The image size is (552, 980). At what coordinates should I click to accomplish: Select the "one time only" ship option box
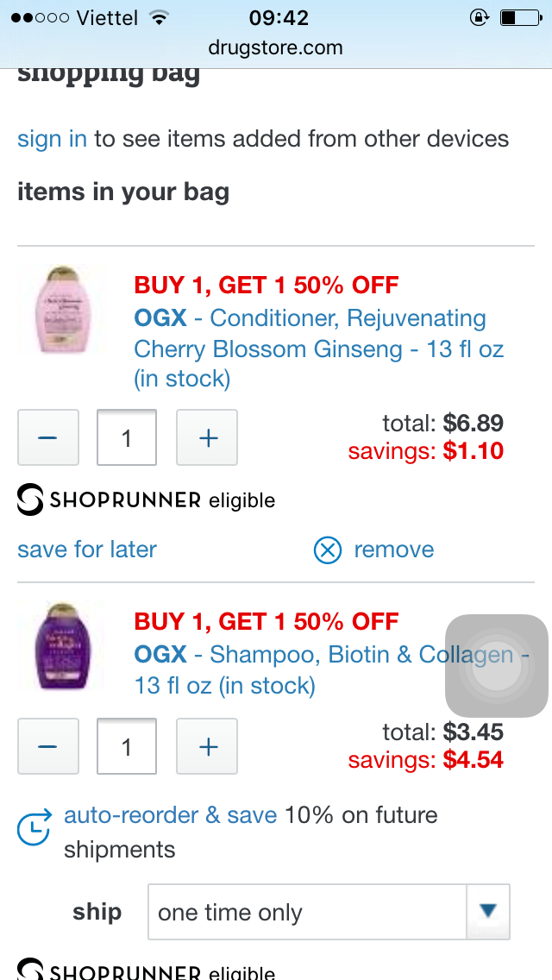pyautogui.click(x=307, y=912)
